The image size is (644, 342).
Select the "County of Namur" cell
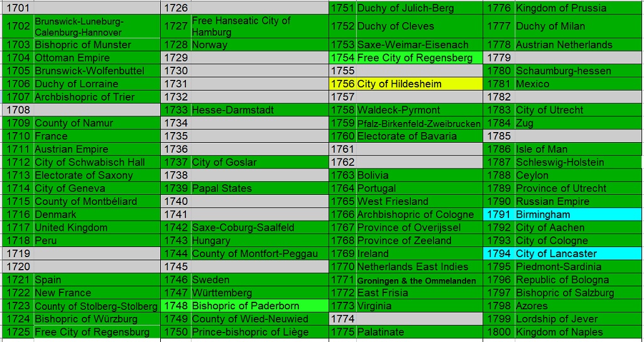(x=97, y=123)
